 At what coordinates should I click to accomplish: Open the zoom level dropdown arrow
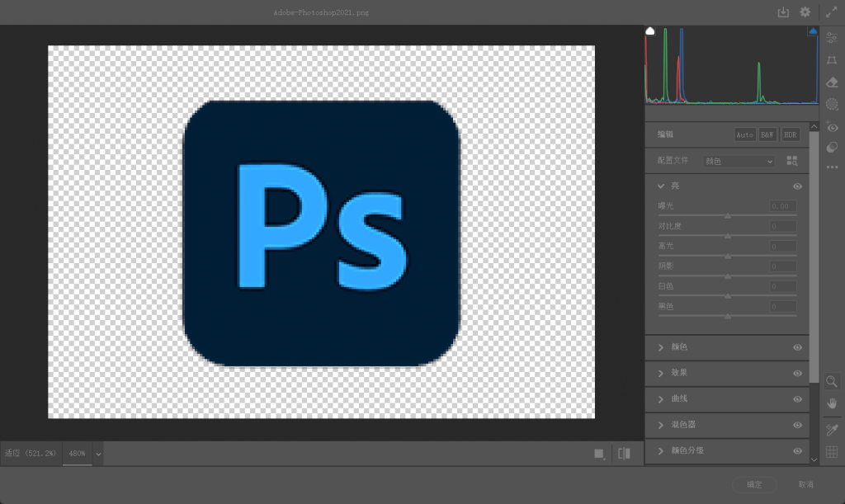coord(98,454)
